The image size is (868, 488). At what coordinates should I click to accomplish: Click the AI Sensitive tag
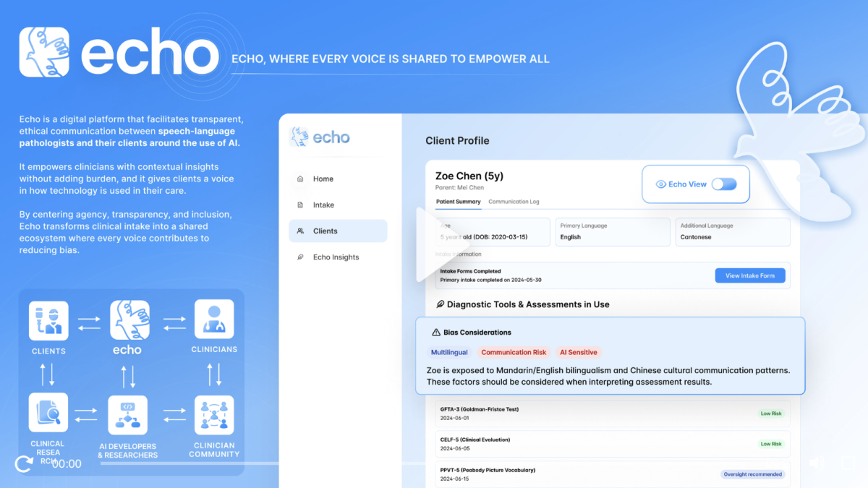coord(578,352)
